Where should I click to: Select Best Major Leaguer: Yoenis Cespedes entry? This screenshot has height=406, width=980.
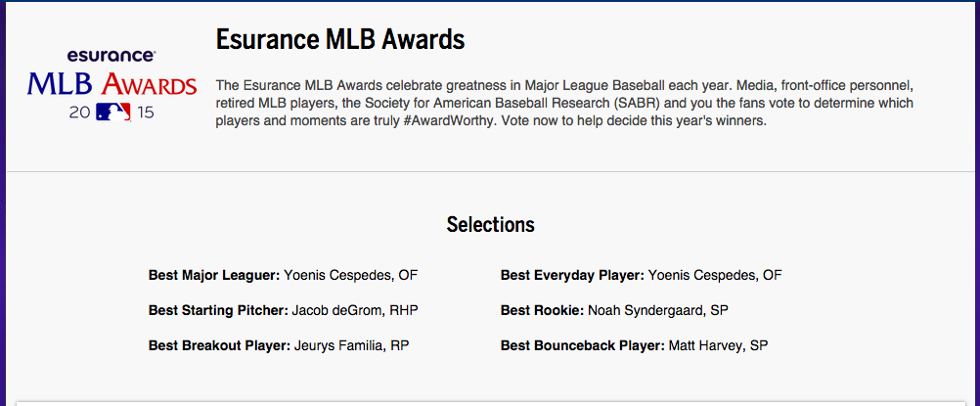tap(283, 275)
